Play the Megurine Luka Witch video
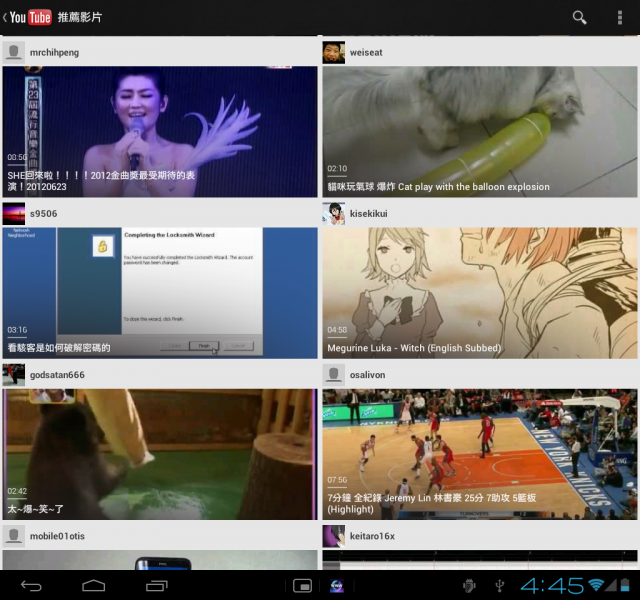This screenshot has height=600, width=640. coord(480,293)
